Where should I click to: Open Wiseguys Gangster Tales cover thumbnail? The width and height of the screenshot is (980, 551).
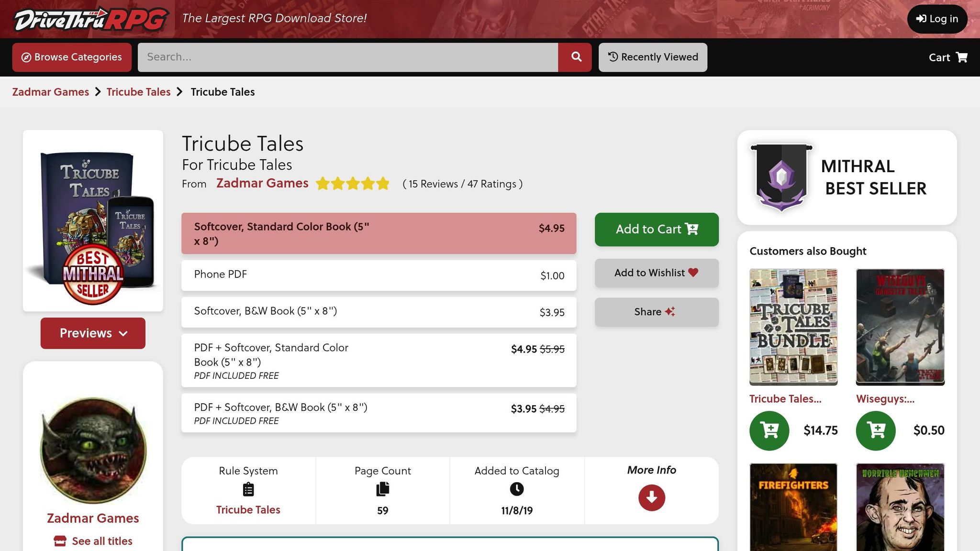(x=900, y=327)
